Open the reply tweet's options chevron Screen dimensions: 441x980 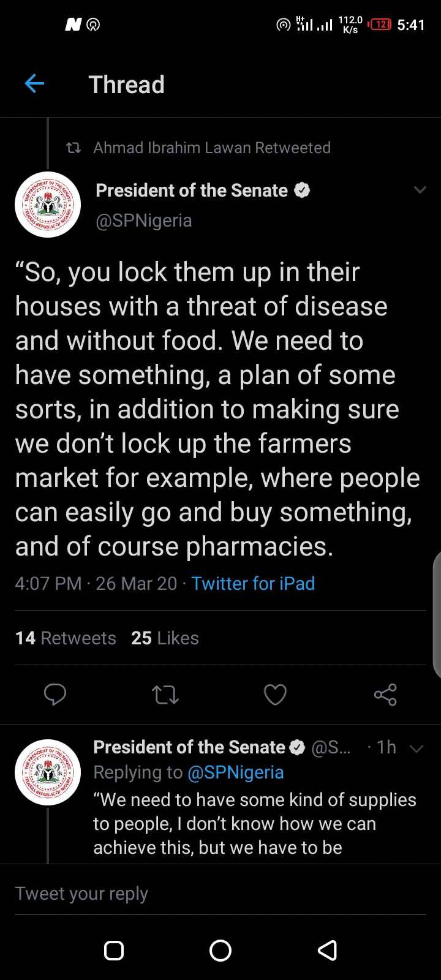(x=417, y=748)
